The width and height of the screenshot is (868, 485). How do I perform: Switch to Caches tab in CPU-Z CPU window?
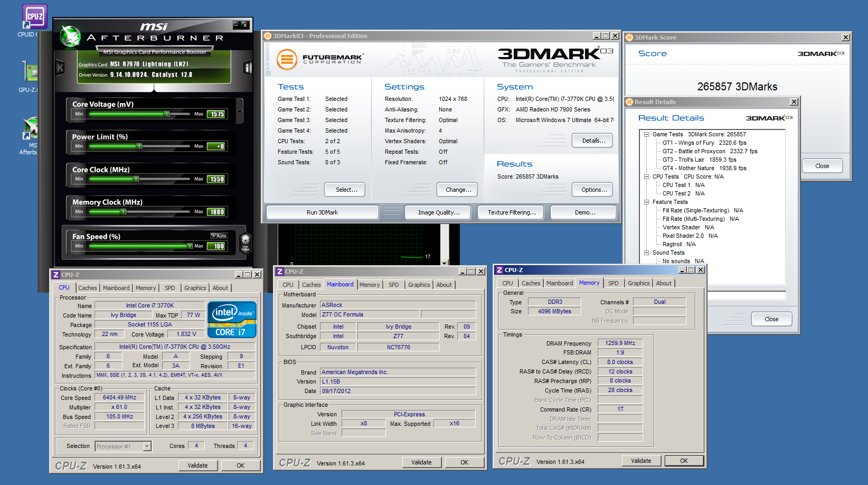pyautogui.click(x=87, y=288)
